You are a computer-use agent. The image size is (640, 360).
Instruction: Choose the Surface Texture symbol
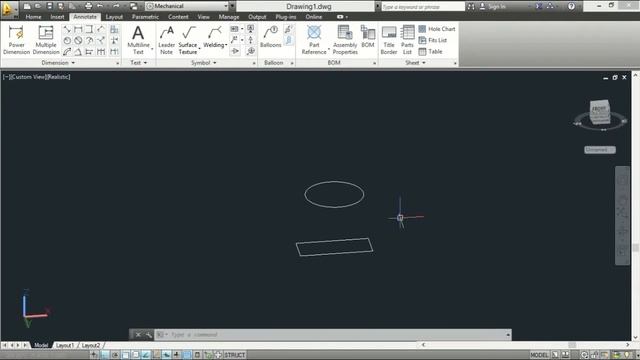pyautogui.click(x=188, y=40)
